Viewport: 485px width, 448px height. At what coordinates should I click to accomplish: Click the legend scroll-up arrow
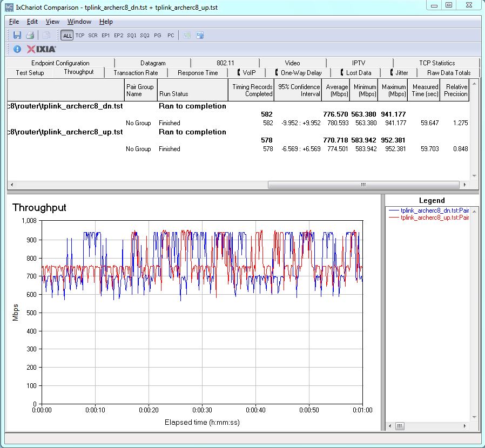click(474, 211)
